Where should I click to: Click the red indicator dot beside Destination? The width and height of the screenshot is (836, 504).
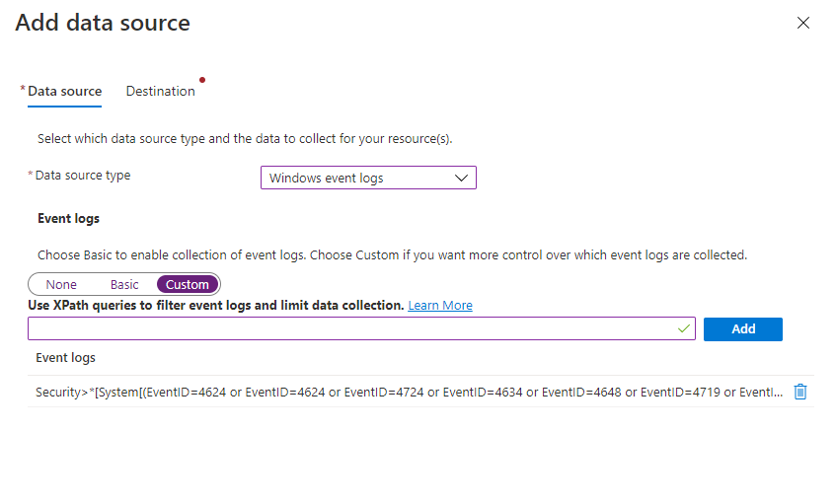tap(202, 79)
